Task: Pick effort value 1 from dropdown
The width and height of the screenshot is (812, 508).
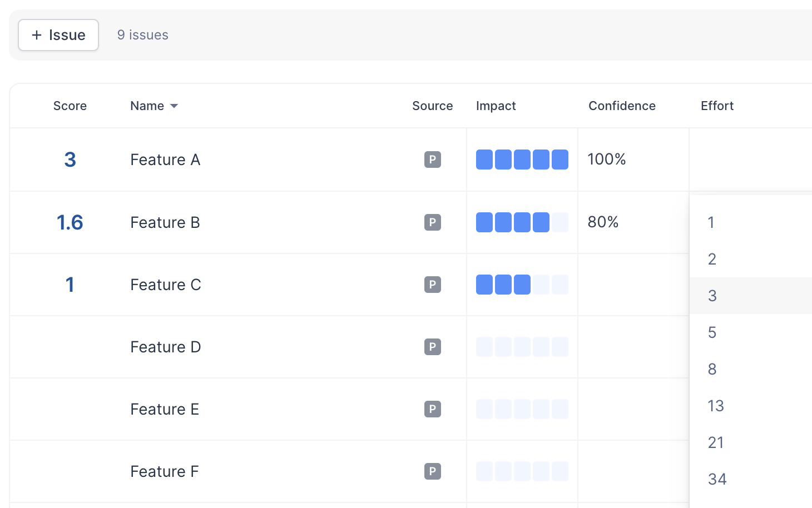Action: click(x=711, y=222)
